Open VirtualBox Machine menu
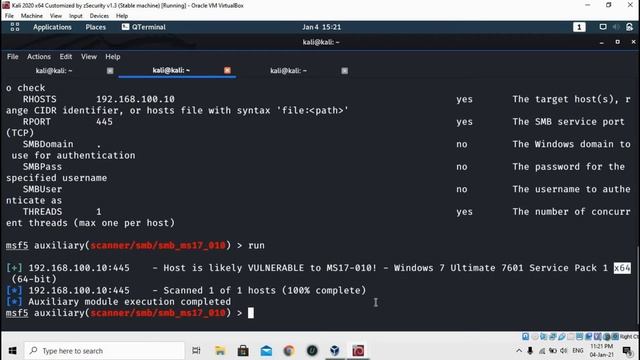The width and height of the screenshot is (640, 360). (x=31, y=16)
